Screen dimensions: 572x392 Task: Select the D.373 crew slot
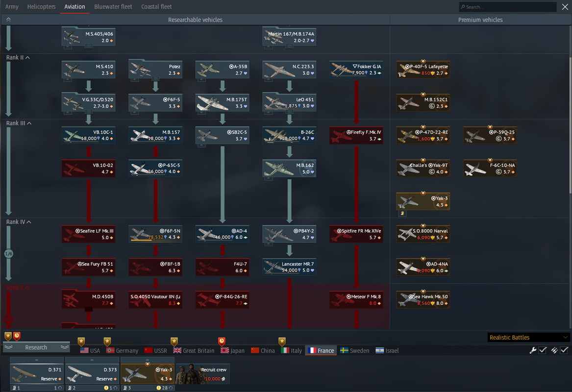tap(92, 374)
